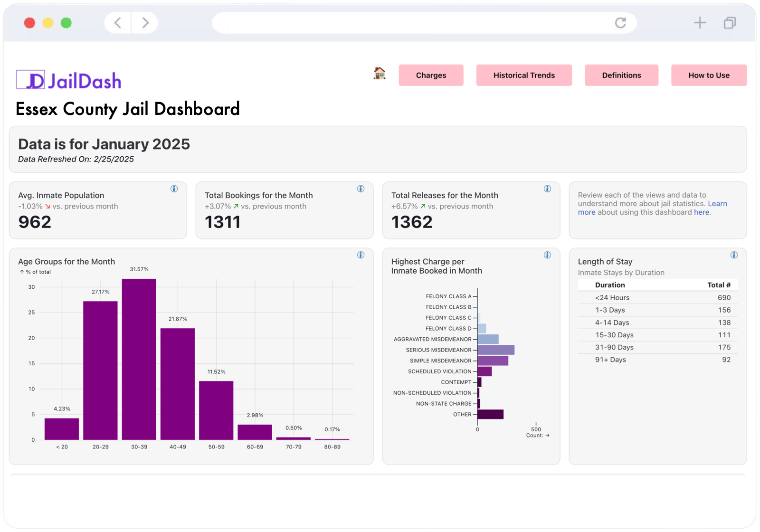Switch to the Historical Trends section
Screen dimensions: 760x532
tap(524, 75)
